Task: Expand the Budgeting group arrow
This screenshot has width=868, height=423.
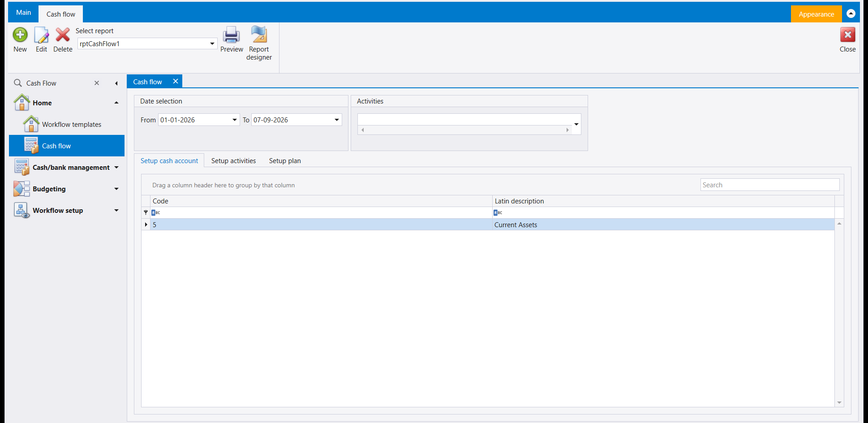Action: [x=116, y=189]
